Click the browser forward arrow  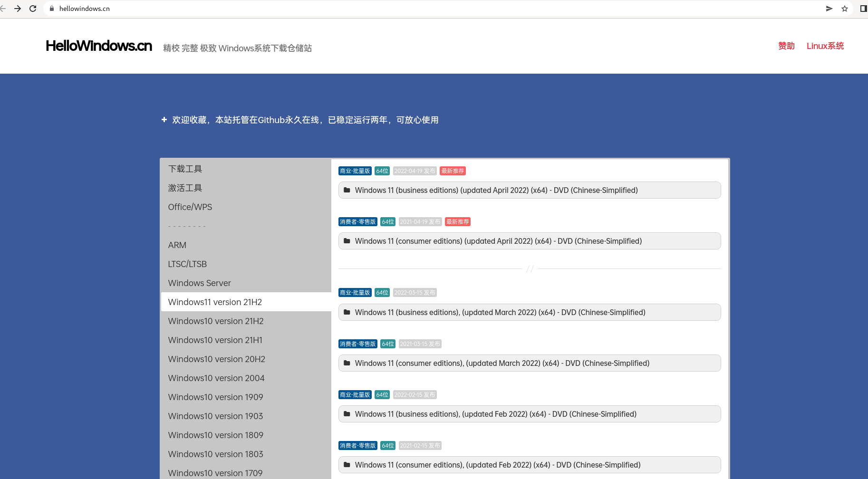pos(18,9)
